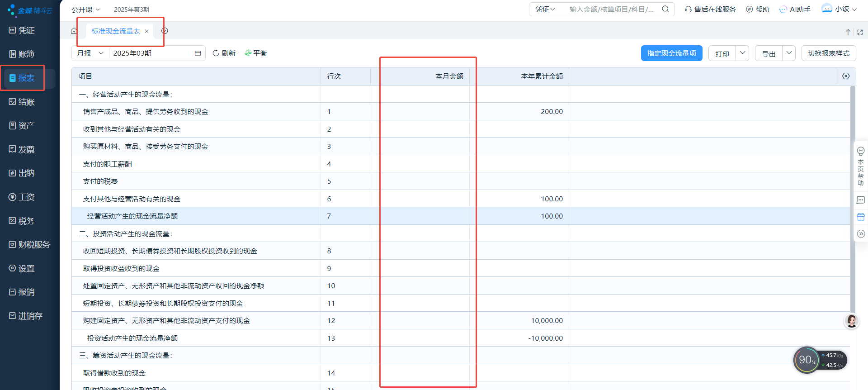Click the search magnifier icon
The image size is (868, 390).
click(x=665, y=9)
